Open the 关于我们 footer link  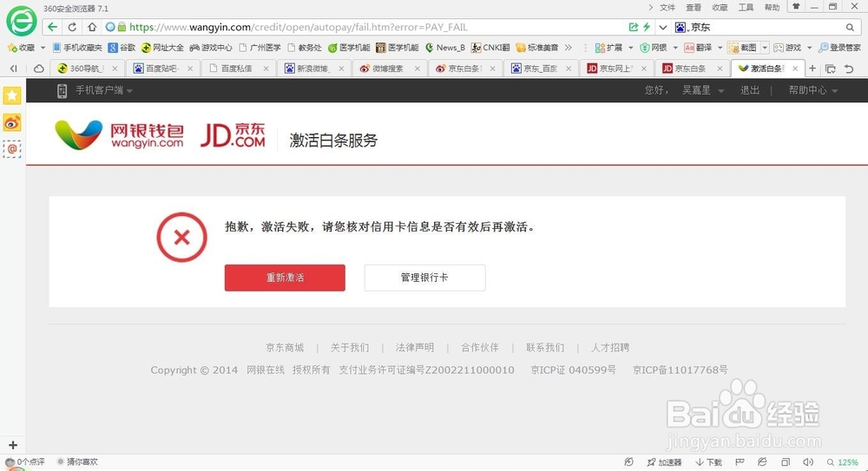coord(350,348)
